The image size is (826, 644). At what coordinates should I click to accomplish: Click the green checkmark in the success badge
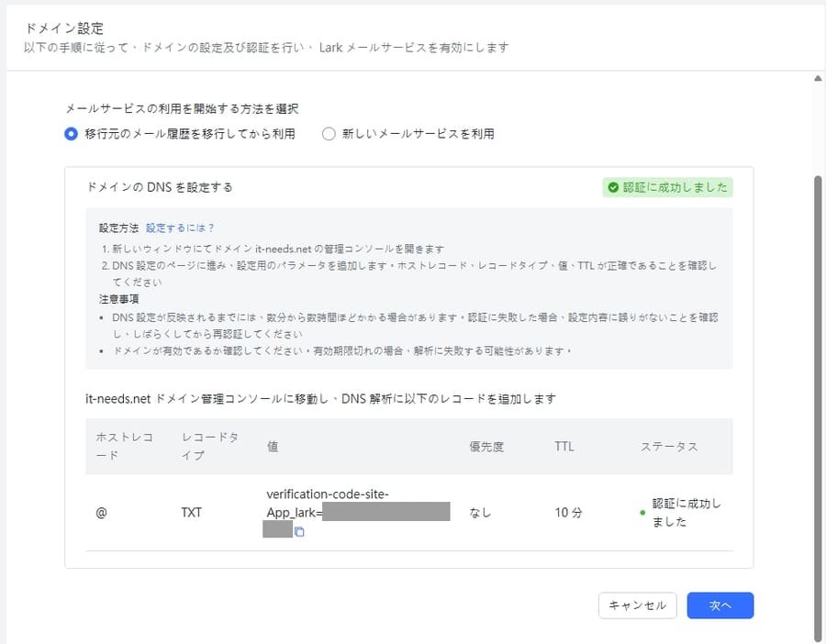(x=612, y=187)
